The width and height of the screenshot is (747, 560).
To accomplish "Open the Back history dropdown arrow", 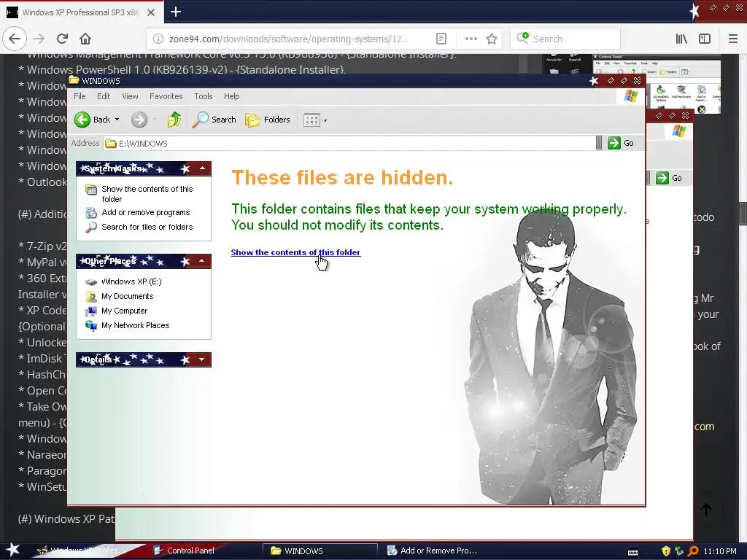I will pos(117,120).
